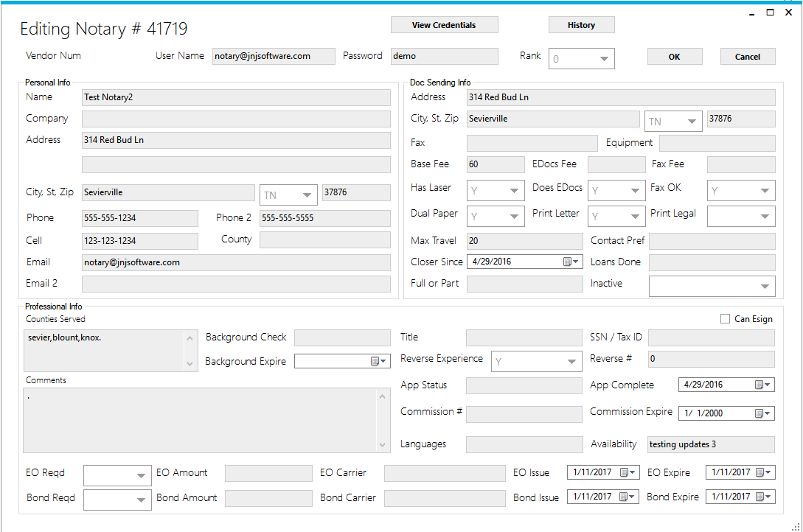
Task: Confirm changes with the OK button
Action: point(674,57)
